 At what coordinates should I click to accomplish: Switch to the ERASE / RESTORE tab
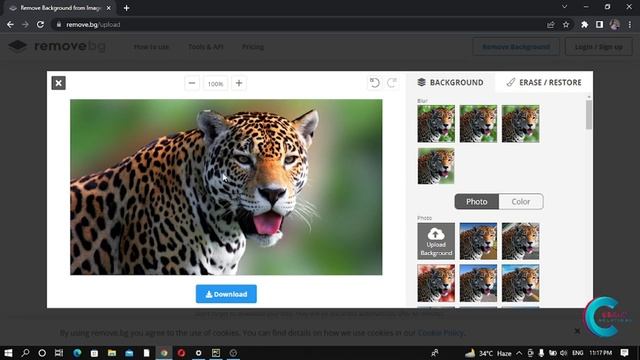544,82
